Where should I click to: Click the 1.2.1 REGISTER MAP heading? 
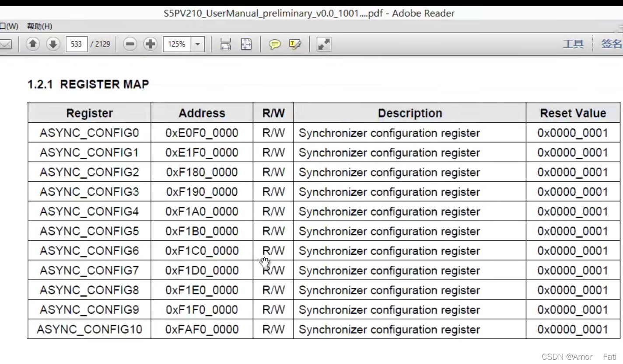(88, 84)
